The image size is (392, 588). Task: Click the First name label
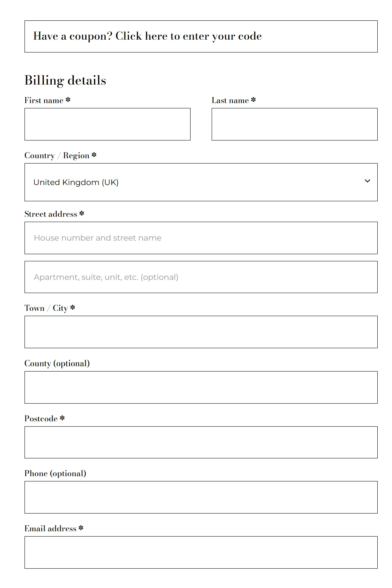pyautogui.click(x=44, y=100)
